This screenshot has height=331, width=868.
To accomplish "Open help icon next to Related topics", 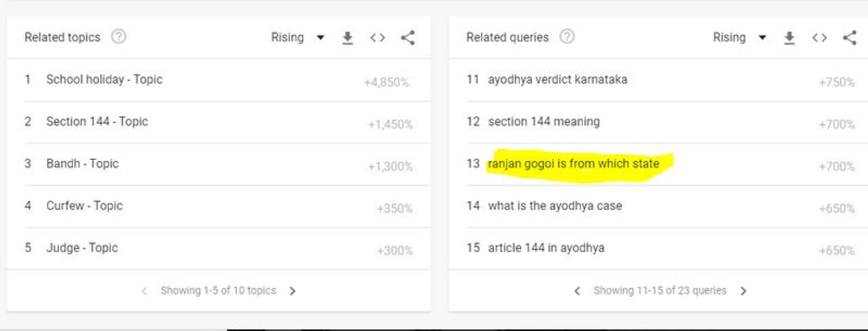I will [119, 37].
